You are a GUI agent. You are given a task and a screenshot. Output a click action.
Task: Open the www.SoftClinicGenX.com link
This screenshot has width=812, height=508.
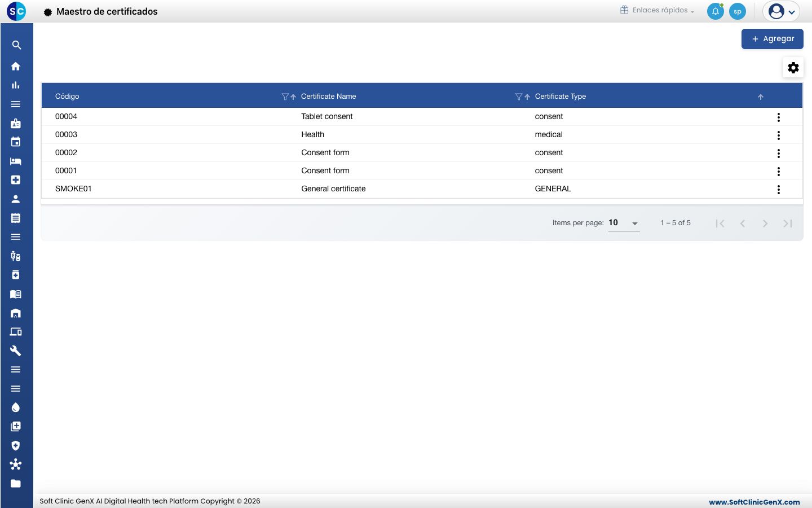point(754,502)
